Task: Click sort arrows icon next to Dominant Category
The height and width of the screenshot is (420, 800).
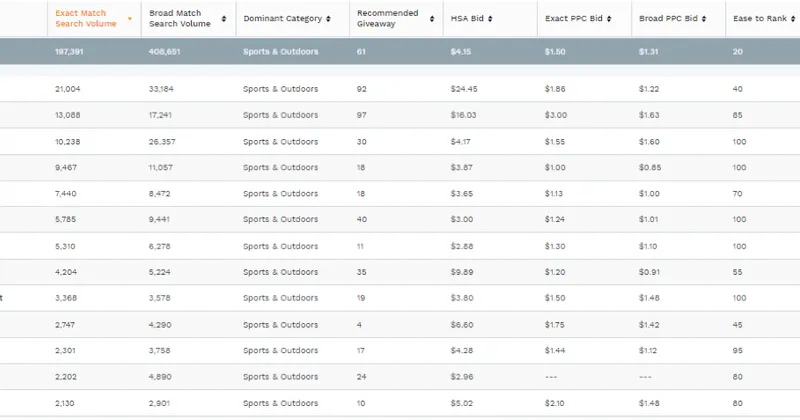Action: point(328,19)
